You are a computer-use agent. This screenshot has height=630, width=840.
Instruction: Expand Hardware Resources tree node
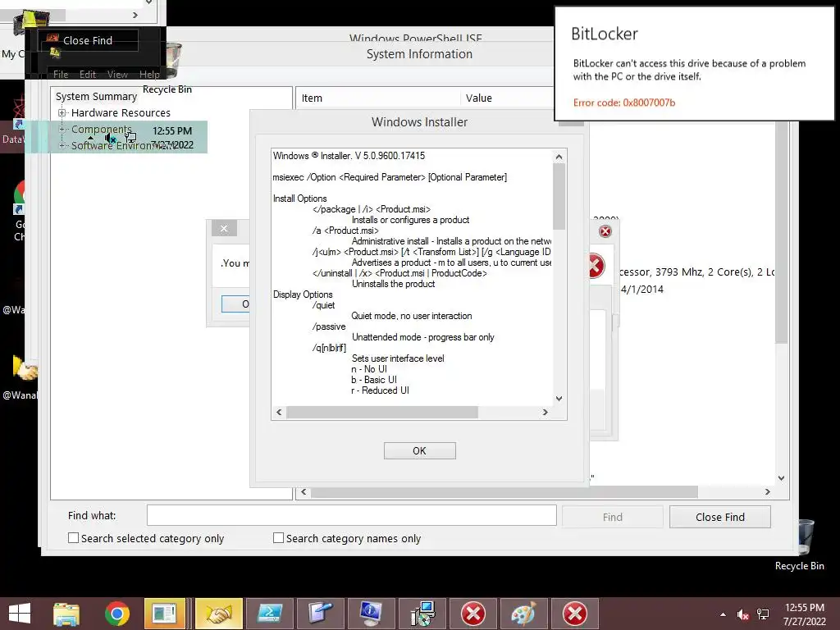62,112
